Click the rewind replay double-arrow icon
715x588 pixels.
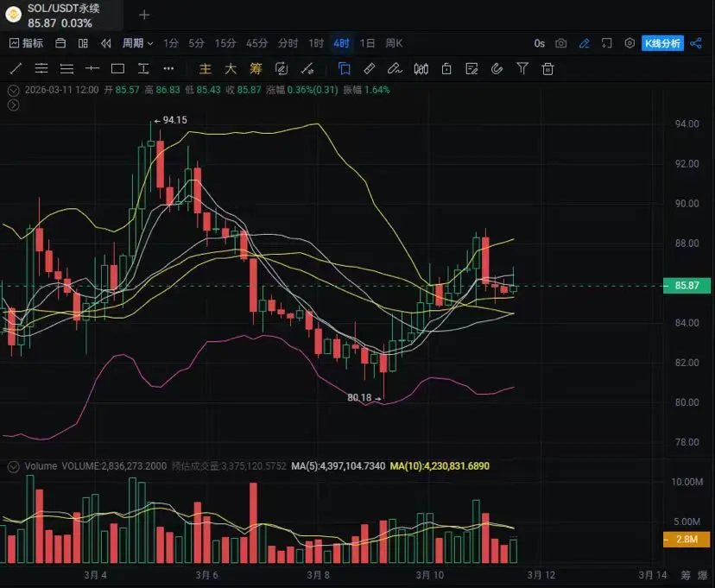point(106,43)
